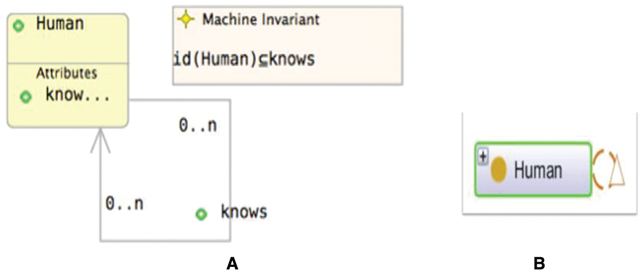
Task: Expand the Human node with plus button
Action: tap(483, 157)
